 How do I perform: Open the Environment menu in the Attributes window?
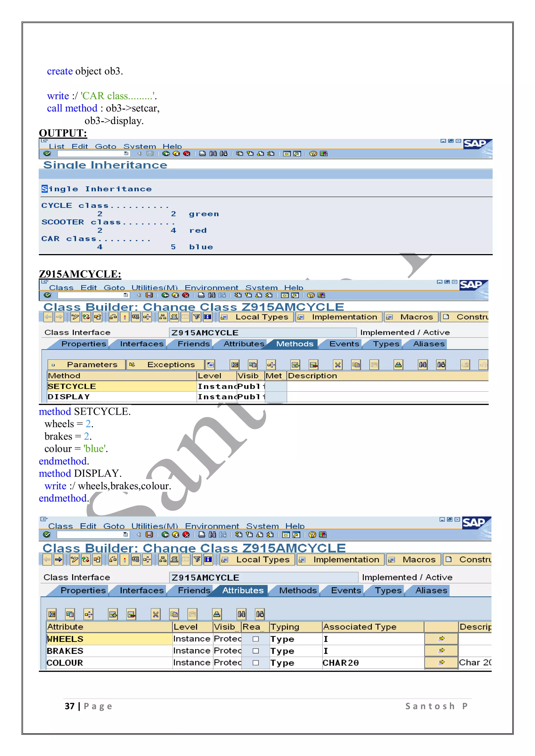tap(212, 526)
